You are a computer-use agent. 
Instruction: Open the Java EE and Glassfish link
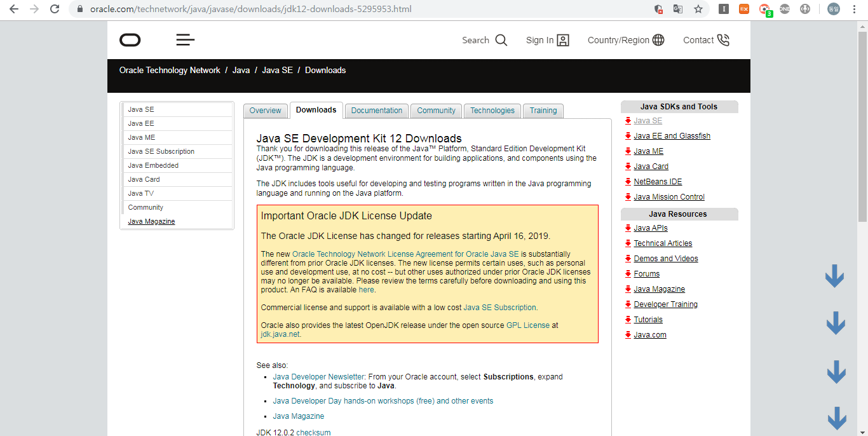pyautogui.click(x=672, y=136)
